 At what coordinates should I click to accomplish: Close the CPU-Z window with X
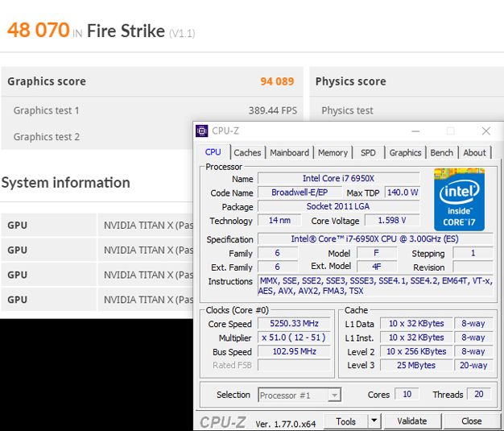pos(485,131)
